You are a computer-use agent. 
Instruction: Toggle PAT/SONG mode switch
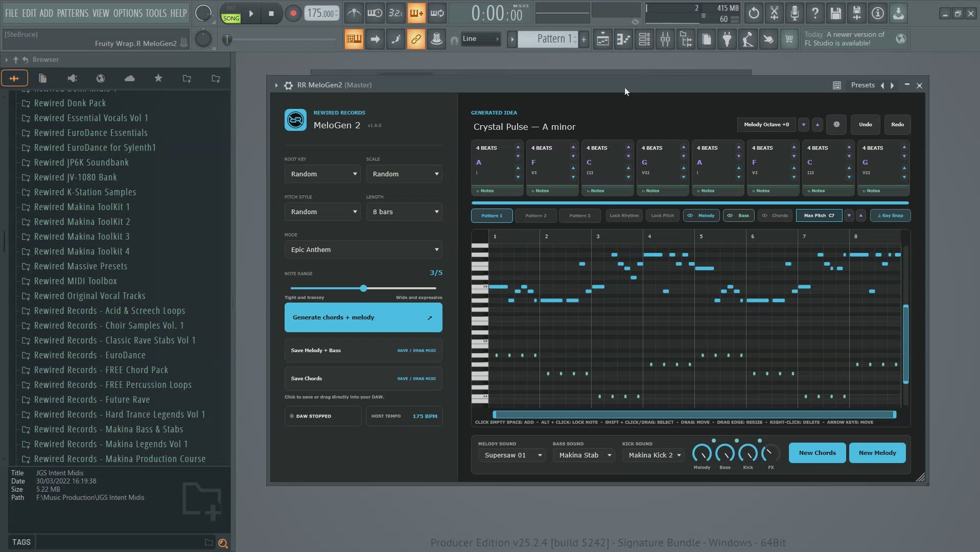pos(231,14)
